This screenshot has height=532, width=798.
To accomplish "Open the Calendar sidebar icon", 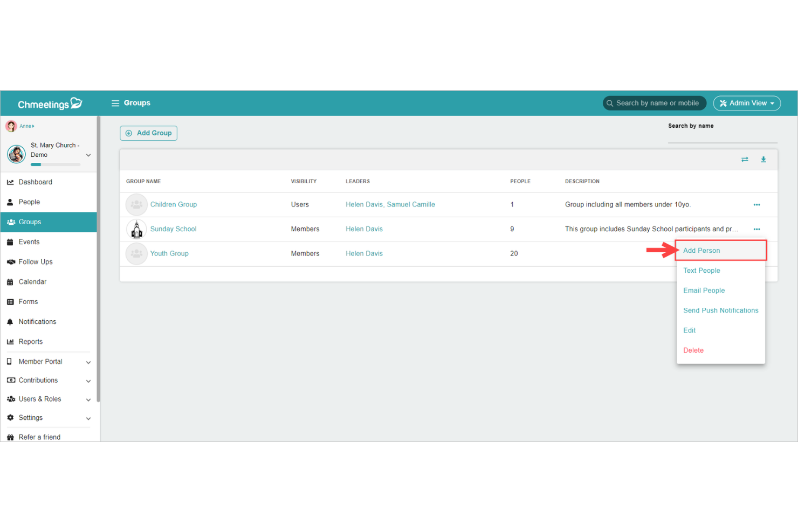I will (x=10, y=281).
